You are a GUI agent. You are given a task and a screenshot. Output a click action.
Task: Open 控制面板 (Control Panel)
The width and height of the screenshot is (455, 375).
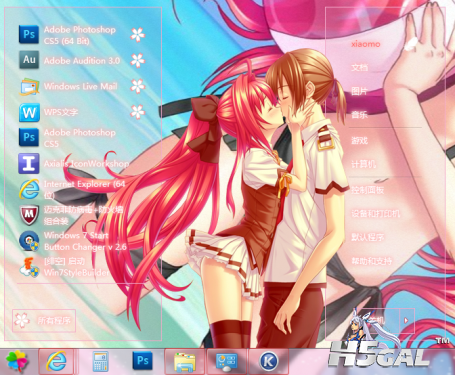click(x=367, y=190)
